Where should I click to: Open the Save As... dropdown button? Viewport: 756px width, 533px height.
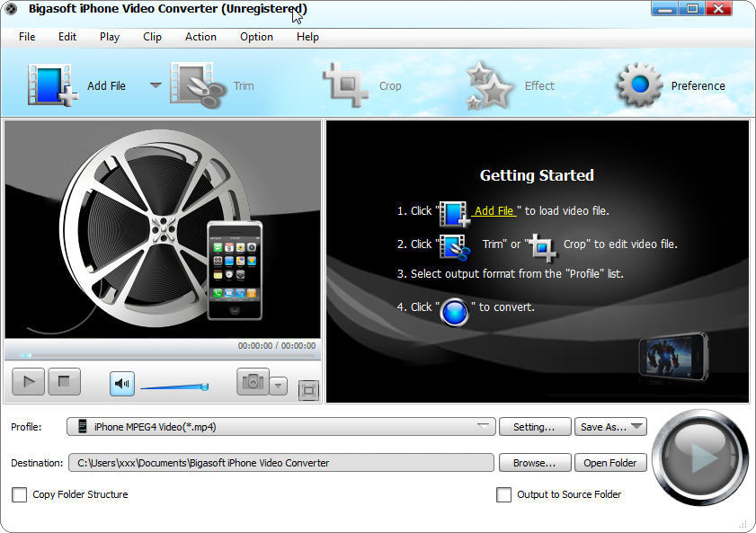click(610, 427)
